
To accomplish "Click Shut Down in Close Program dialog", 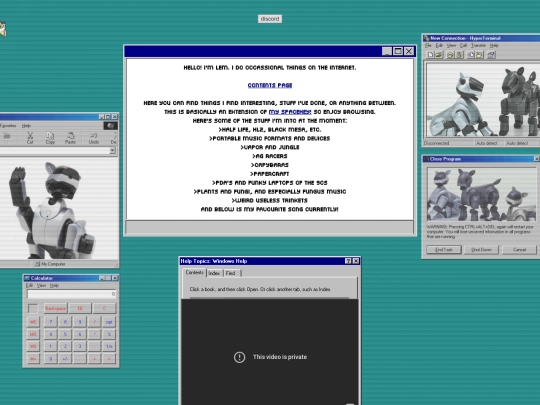I will coord(481,250).
